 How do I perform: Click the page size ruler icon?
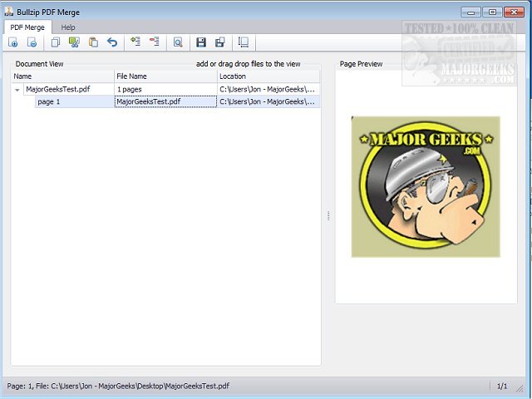pos(244,42)
